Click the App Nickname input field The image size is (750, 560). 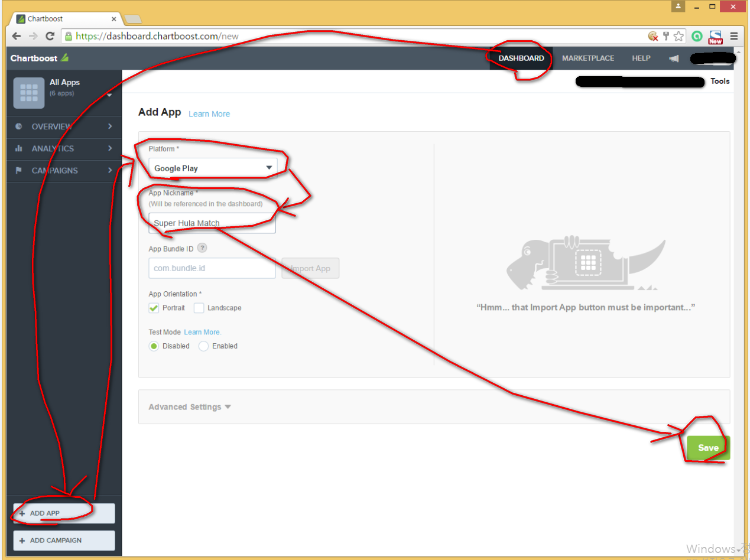pyautogui.click(x=212, y=223)
